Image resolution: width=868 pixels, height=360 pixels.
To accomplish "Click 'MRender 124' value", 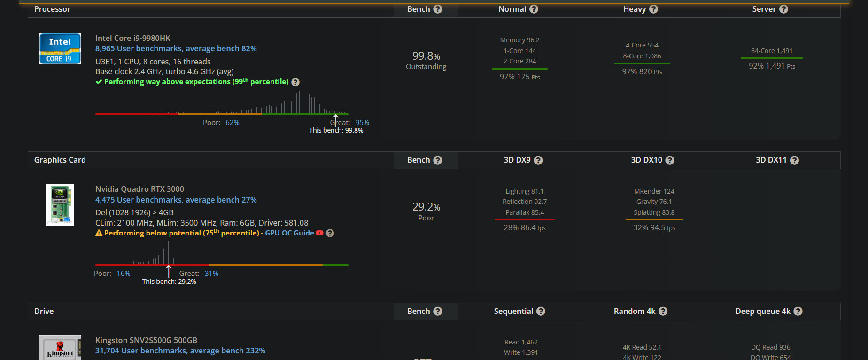I will 654,191.
